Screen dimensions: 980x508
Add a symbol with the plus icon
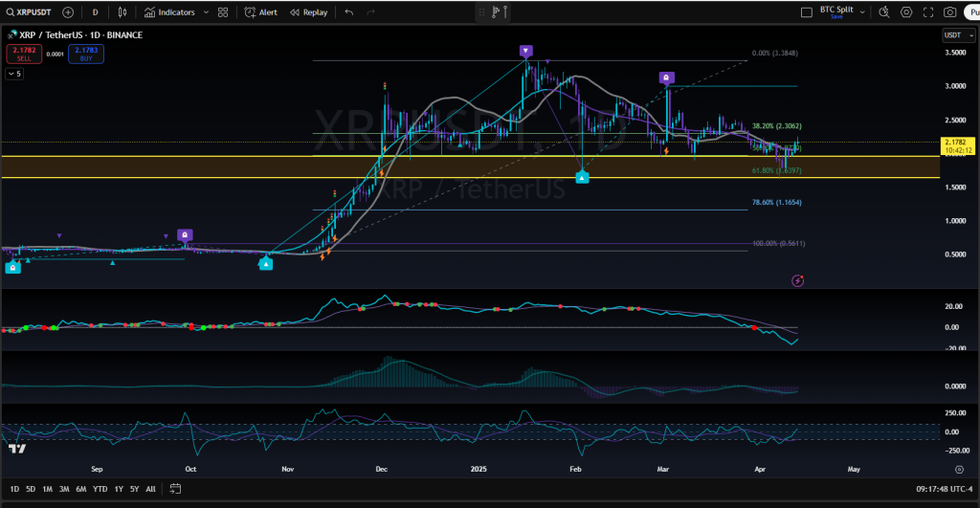[x=68, y=11]
